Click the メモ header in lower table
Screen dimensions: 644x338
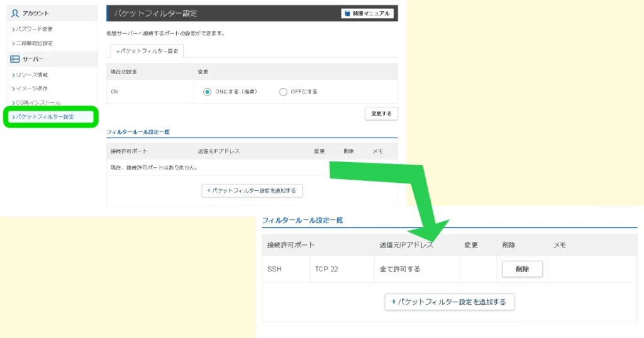(x=559, y=245)
